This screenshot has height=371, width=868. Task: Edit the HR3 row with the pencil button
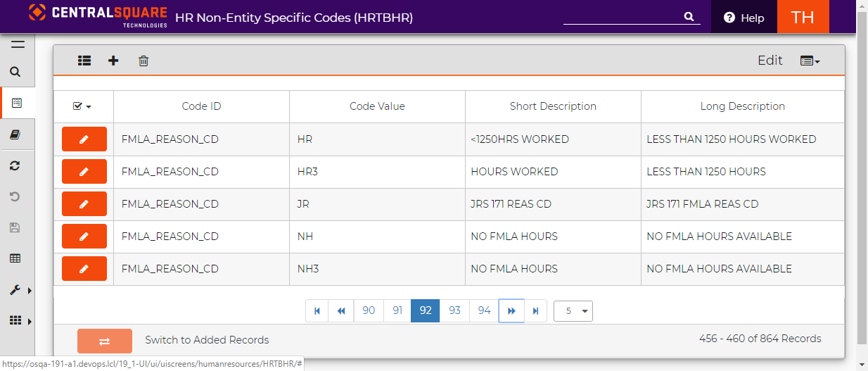click(84, 172)
